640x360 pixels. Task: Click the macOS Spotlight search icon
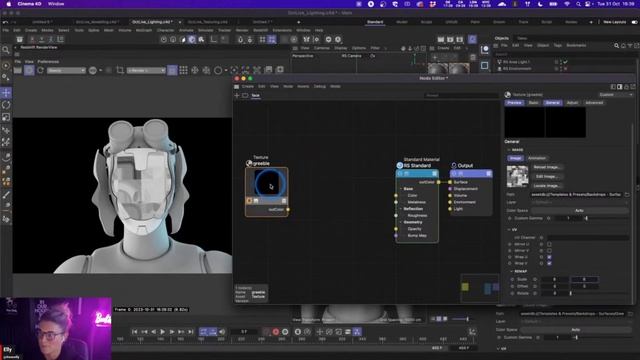pos(578,4)
